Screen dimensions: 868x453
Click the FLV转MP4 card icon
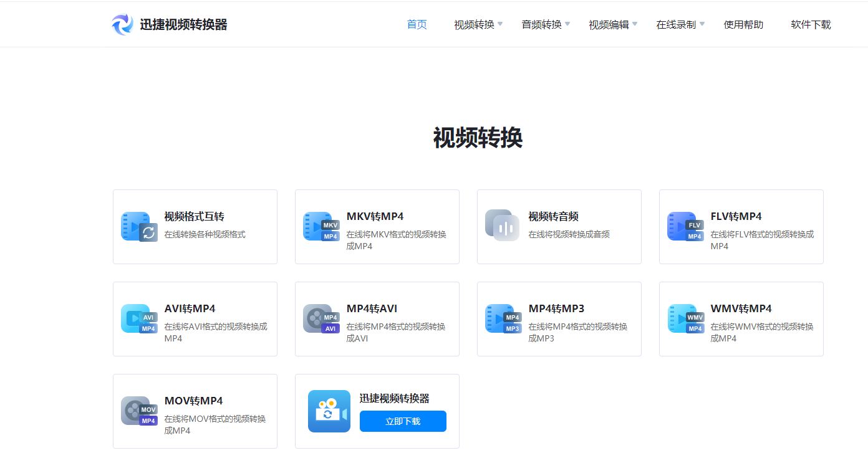[x=685, y=227]
